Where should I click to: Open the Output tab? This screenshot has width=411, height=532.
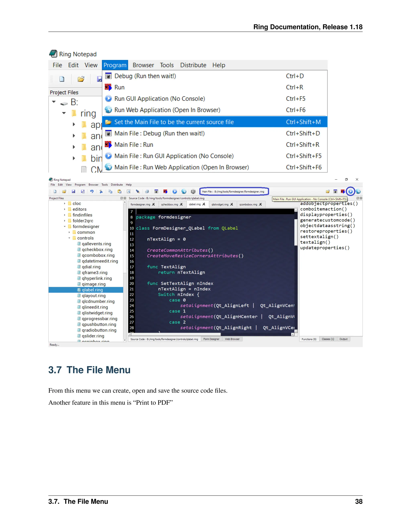[x=344, y=339]
